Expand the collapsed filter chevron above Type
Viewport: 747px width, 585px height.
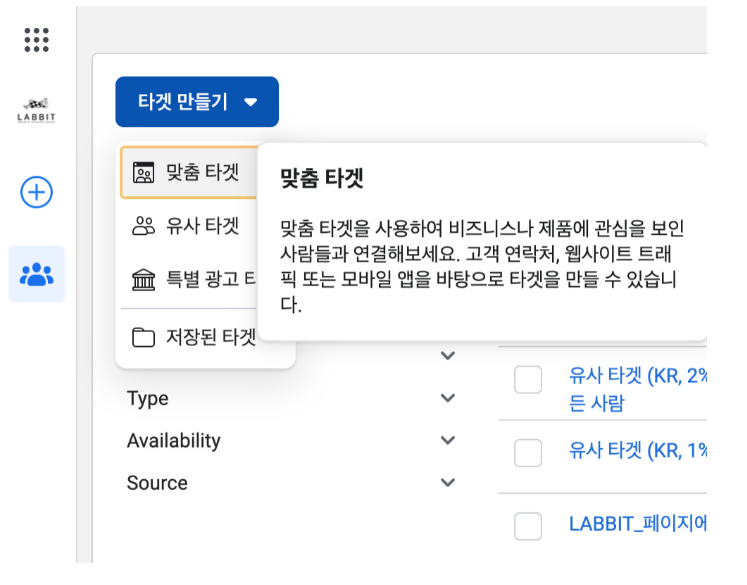(x=447, y=355)
